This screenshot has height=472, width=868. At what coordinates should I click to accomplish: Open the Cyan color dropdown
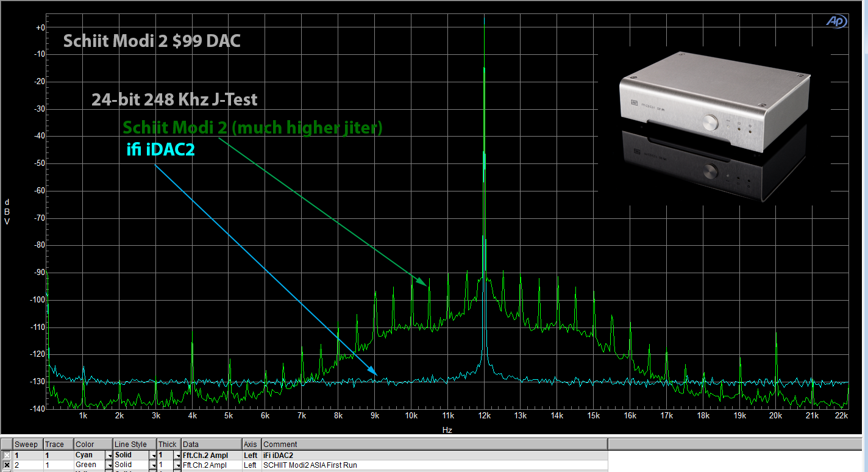[109, 456]
